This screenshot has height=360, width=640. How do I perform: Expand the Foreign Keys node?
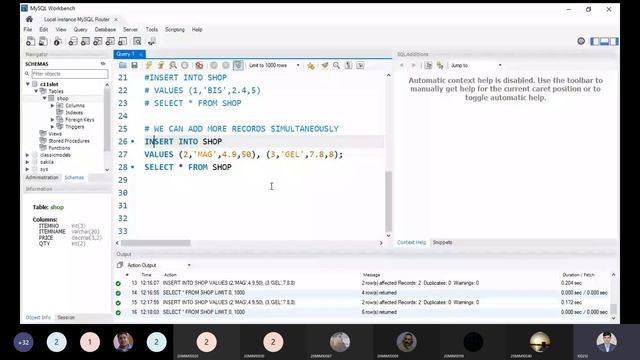(52, 120)
